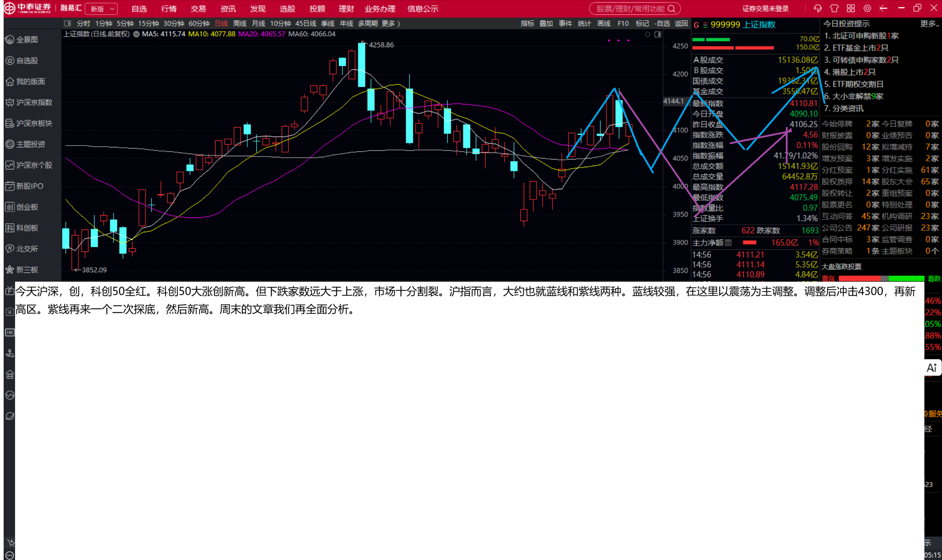942x560 pixels.
Task: Open 大小非解禁9家 item
Action: point(853,96)
